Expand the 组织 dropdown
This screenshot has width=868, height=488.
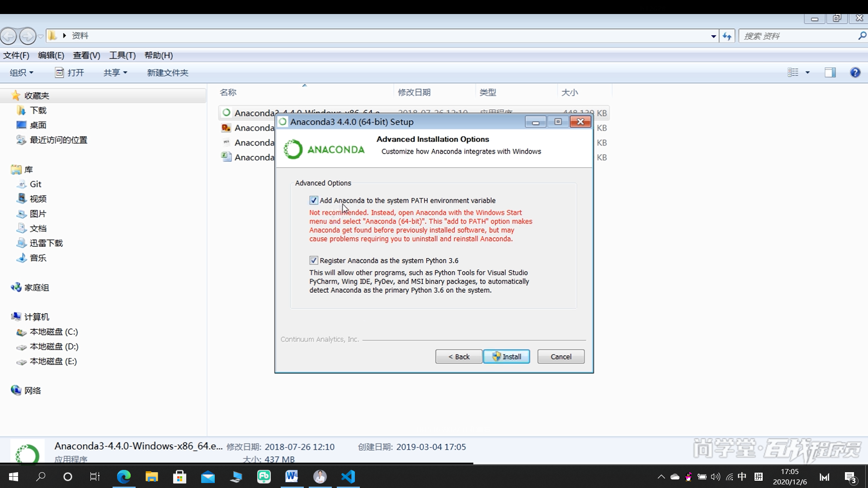point(22,72)
